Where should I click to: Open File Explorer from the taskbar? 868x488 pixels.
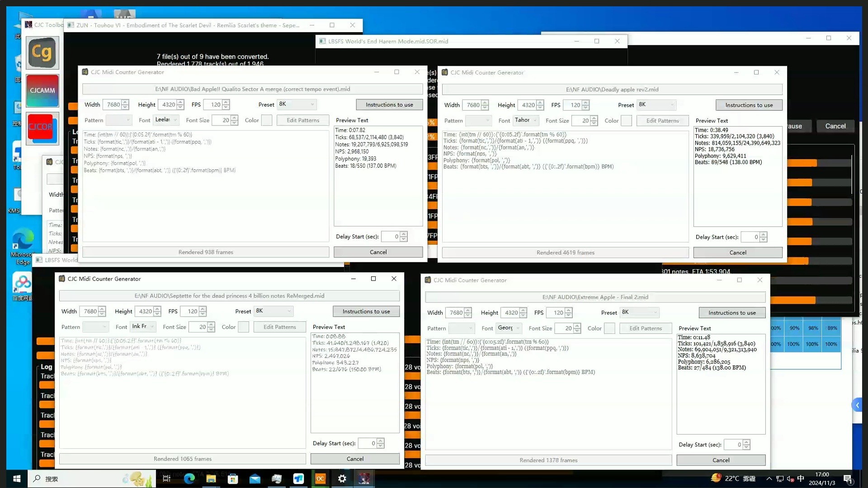pyautogui.click(x=211, y=479)
